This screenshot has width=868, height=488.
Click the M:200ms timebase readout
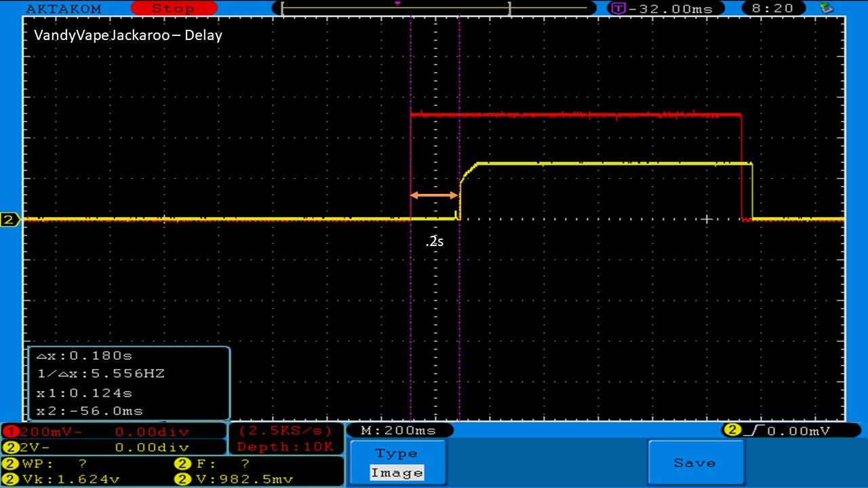pos(399,430)
